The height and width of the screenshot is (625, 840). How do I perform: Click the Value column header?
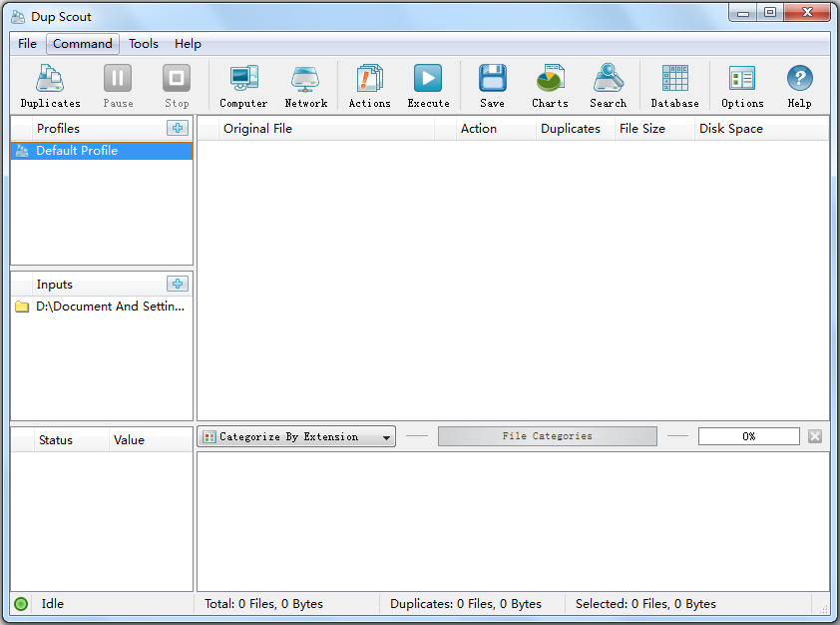[151, 440]
